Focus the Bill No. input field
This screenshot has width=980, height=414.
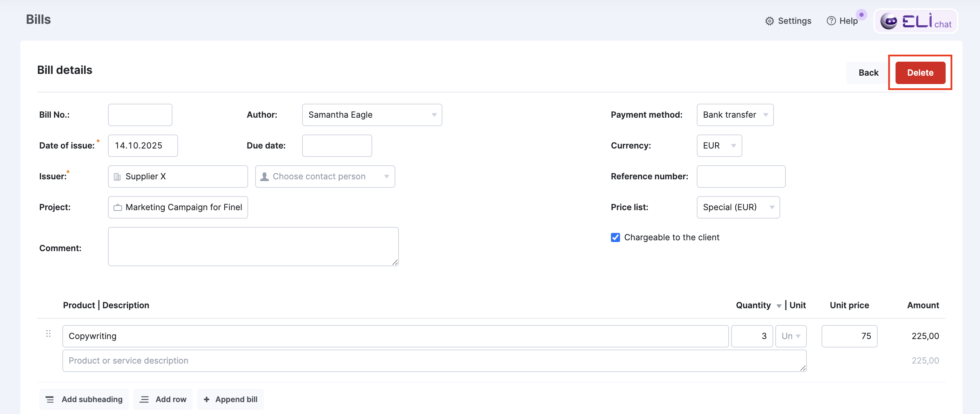coord(140,115)
